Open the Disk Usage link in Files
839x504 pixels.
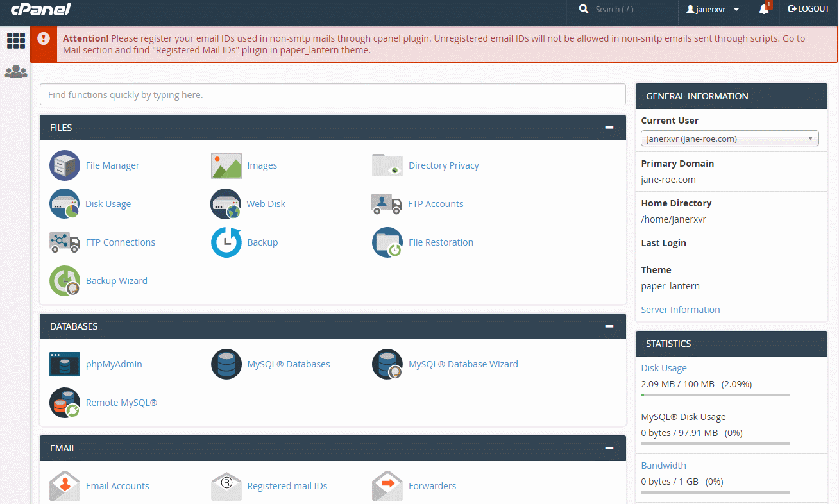(108, 204)
